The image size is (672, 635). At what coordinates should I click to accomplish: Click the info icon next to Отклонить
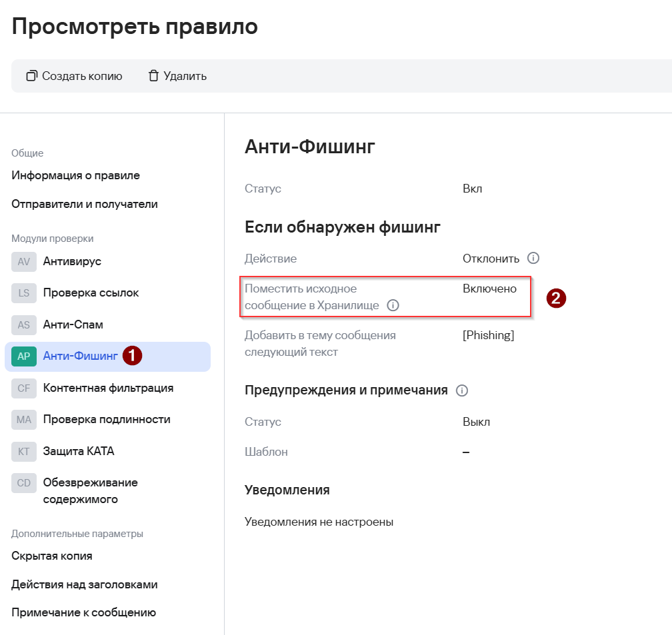[x=533, y=258]
